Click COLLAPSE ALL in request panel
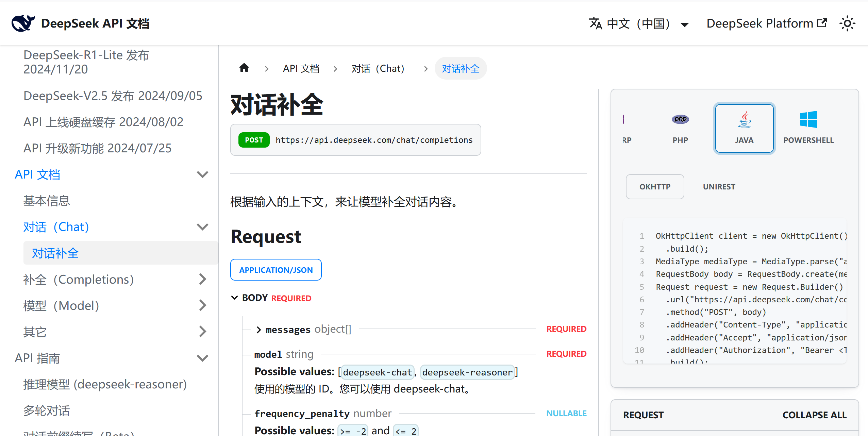The height and width of the screenshot is (436, 868). pyautogui.click(x=814, y=415)
